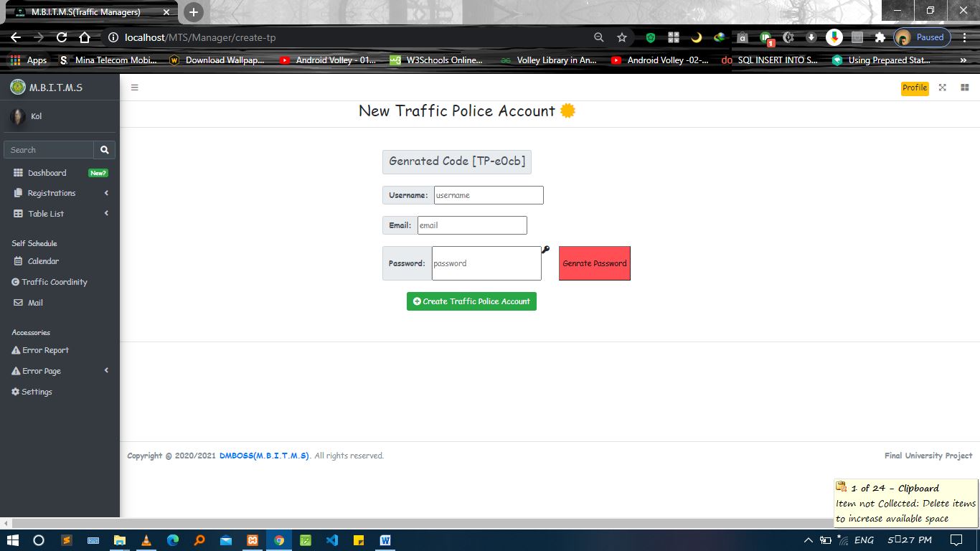Image resolution: width=980 pixels, height=551 pixels.
Task: Open Mail from the sidebar
Action: point(34,302)
